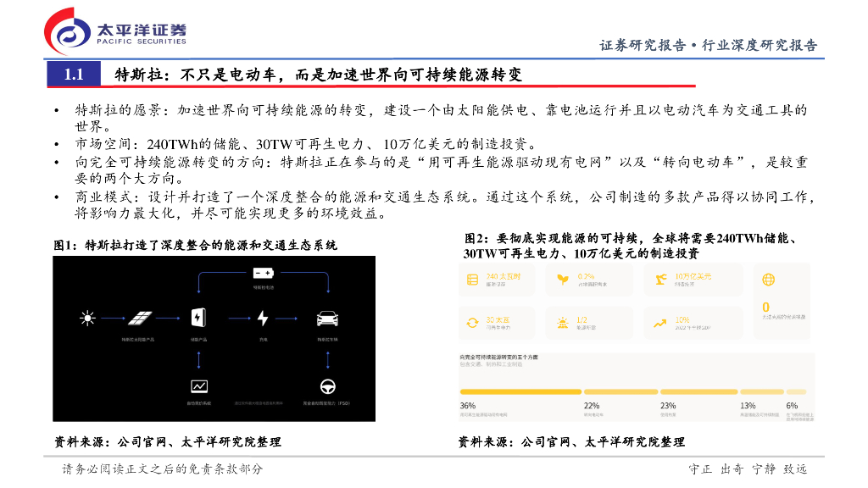Click the rising trend arrow icon beside 10%
The image size is (868, 488).
[x=659, y=323]
